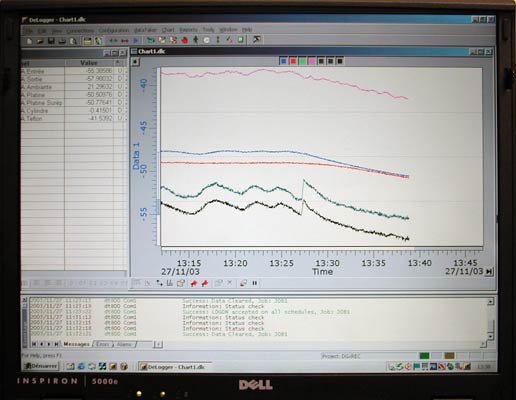Screen dimensions: 516x400
Task: Click the printer toolbar icon
Action: pos(62,41)
